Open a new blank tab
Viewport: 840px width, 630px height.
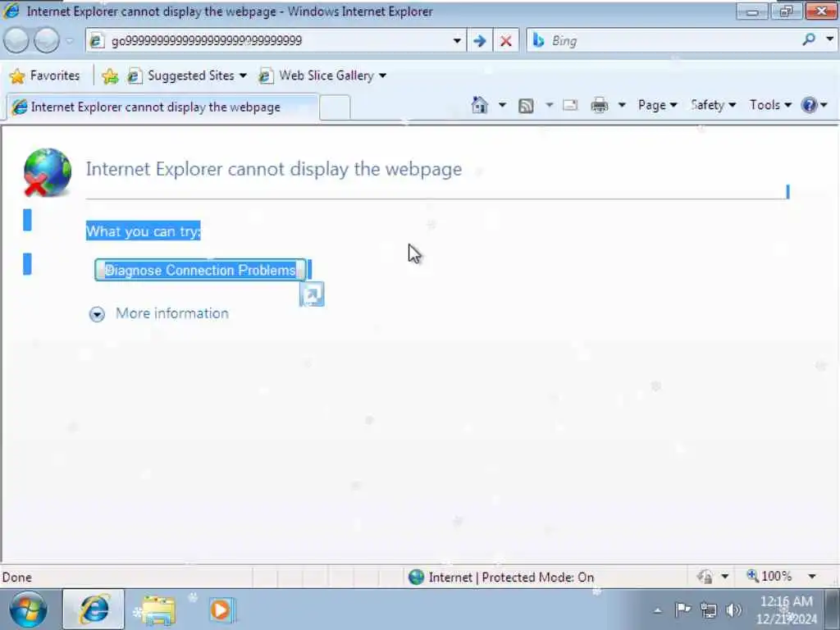(335, 107)
